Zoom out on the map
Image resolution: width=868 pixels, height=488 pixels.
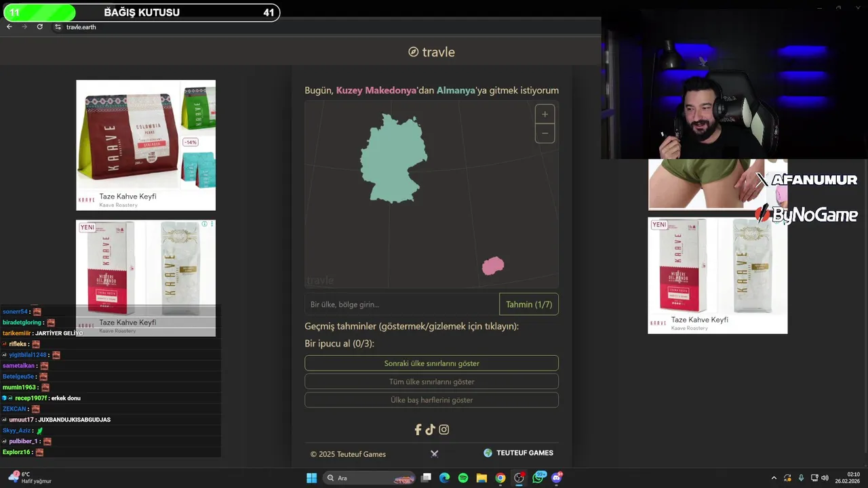point(545,133)
